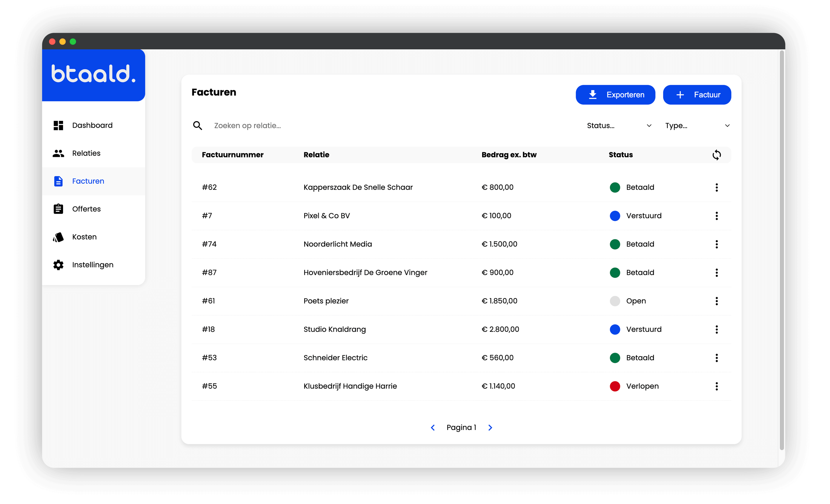This screenshot has height=504, width=830.
Task: Click the red Verlopen dot for #55
Action: pos(615,386)
